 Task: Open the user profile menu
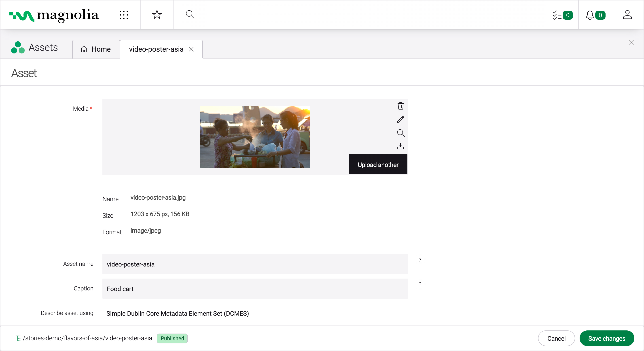627,15
